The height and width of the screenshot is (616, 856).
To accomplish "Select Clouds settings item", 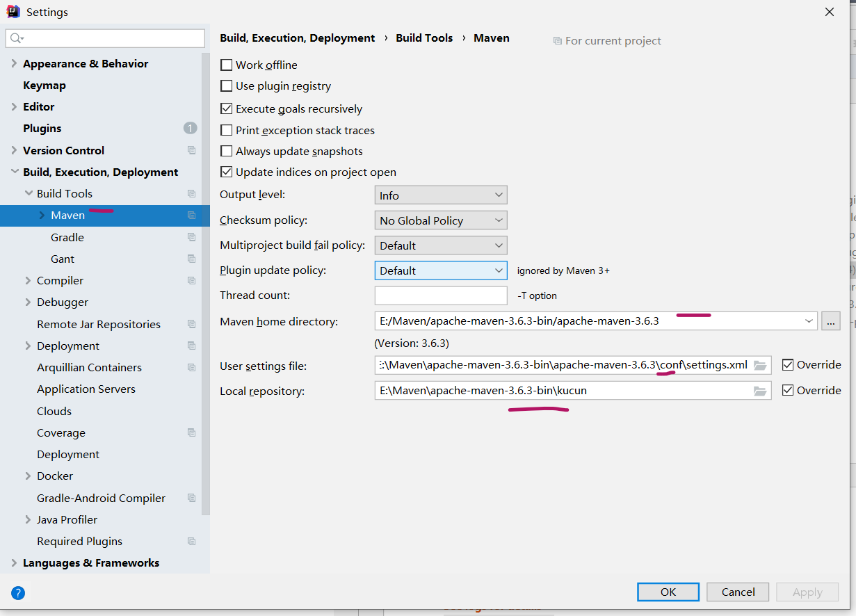I will pyautogui.click(x=54, y=411).
